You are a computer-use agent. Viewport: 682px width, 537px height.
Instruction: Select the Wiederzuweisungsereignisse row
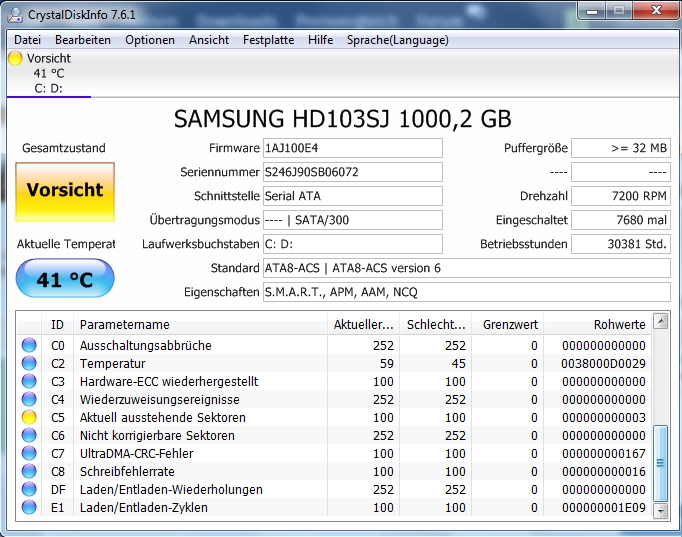click(334, 399)
